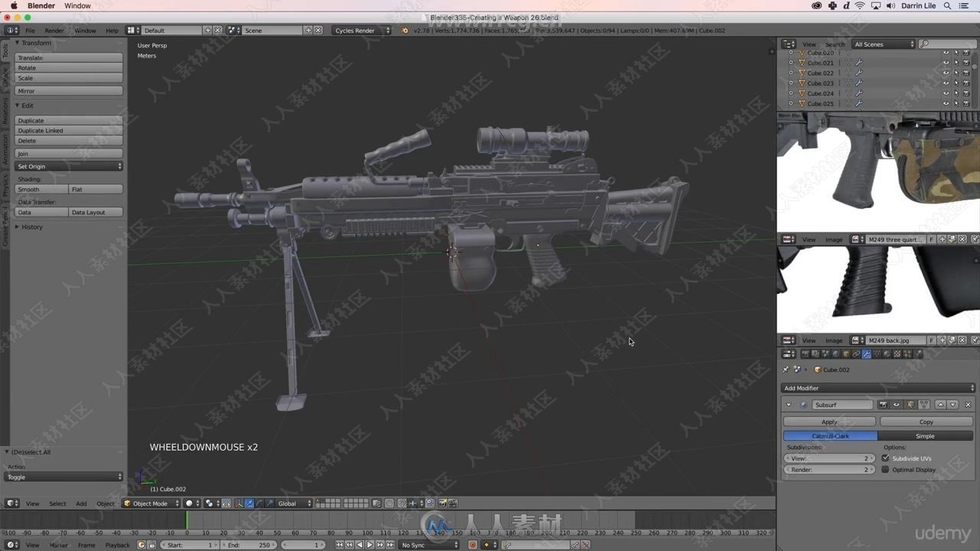This screenshot has height=551, width=980.
Task: Open the Toggle action dropdown
Action: pyautogui.click(x=64, y=477)
